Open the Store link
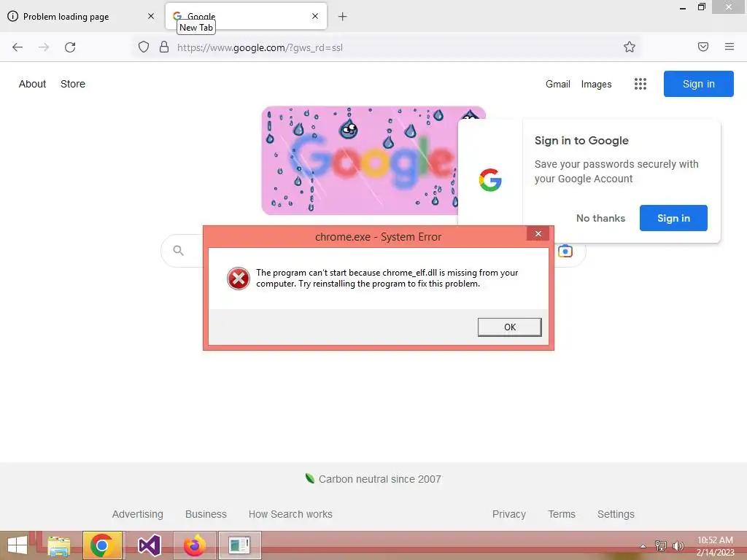The width and height of the screenshot is (747, 560). pyautogui.click(x=73, y=84)
